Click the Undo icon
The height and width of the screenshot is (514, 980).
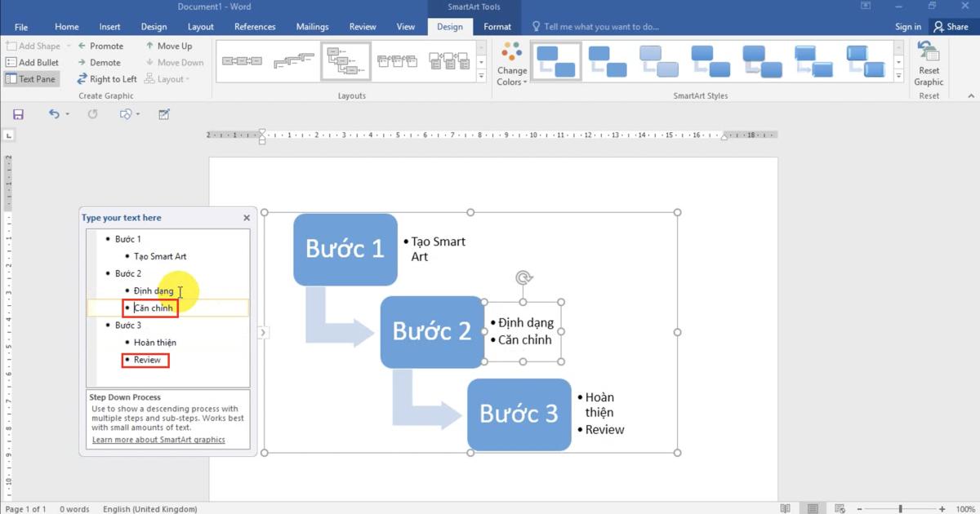(52, 114)
